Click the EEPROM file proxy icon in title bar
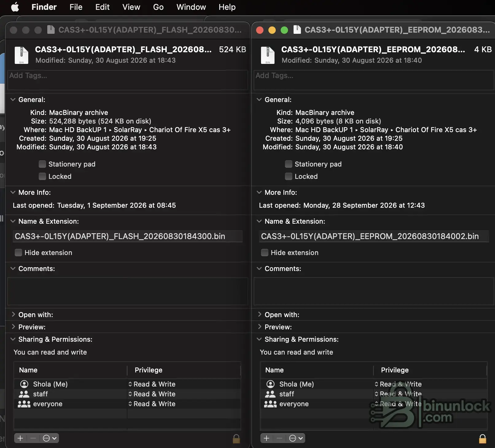The image size is (495, 448). coord(297,29)
